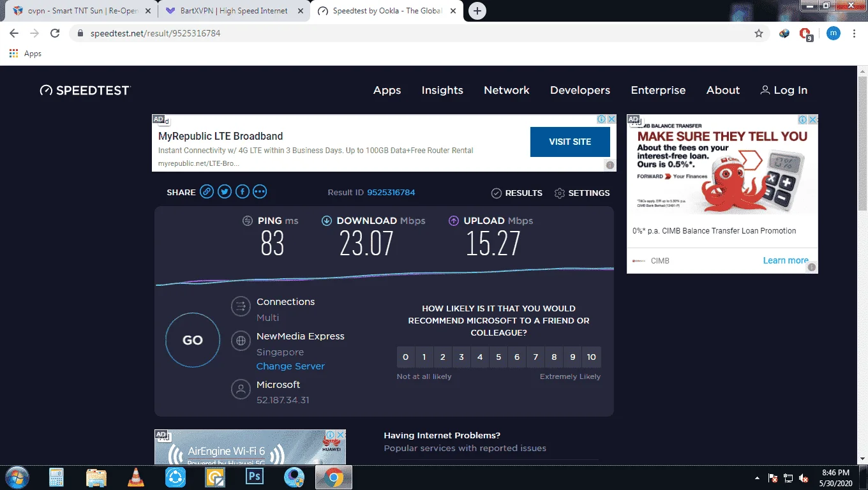Open the AdBlock extension with 9 badge

tap(806, 34)
